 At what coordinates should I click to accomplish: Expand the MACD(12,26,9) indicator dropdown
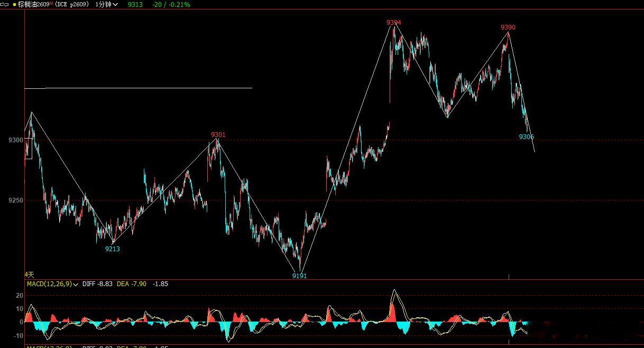(76, 285)
